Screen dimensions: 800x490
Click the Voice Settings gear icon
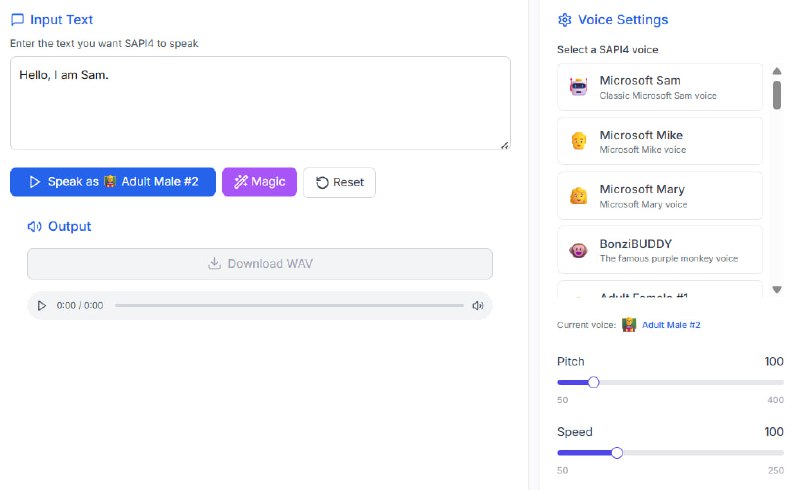pos(565,20)
